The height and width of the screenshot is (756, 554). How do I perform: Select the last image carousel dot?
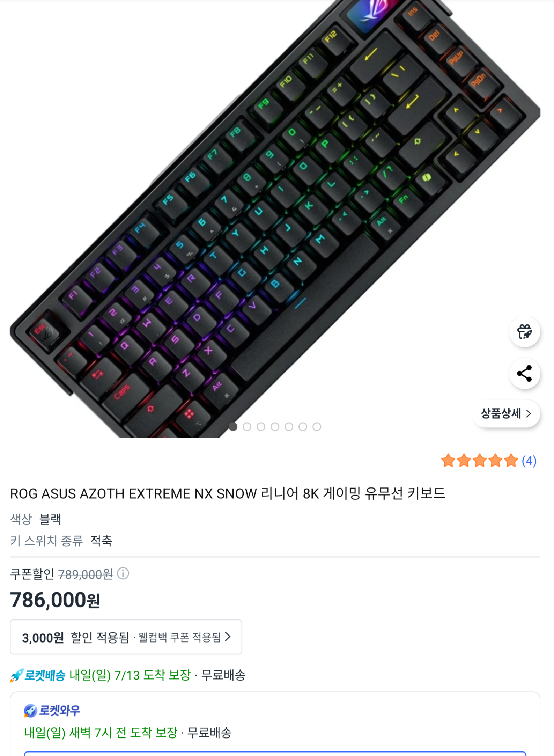point(317,427)
